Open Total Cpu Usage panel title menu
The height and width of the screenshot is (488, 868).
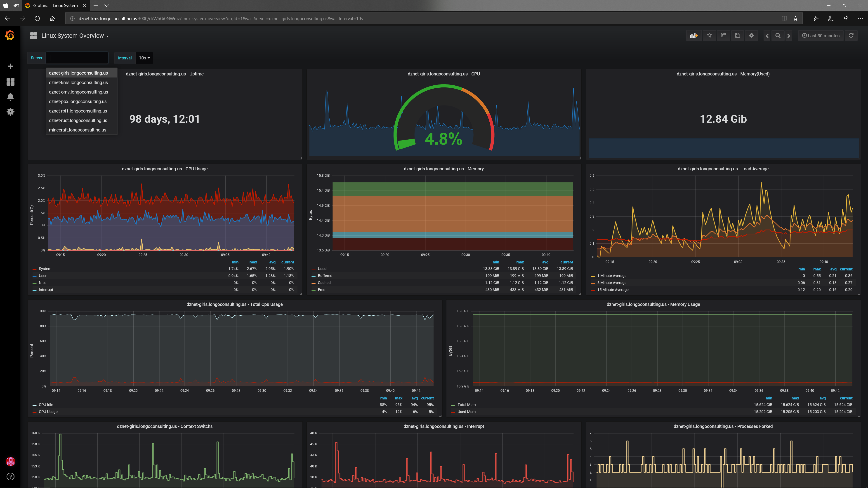pos(235,305)
